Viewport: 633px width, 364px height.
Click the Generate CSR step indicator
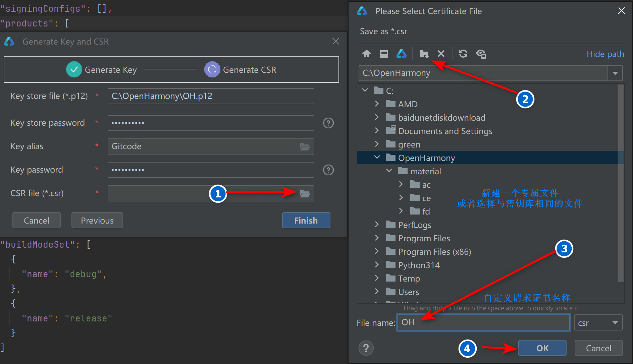(x=212, y=70)
